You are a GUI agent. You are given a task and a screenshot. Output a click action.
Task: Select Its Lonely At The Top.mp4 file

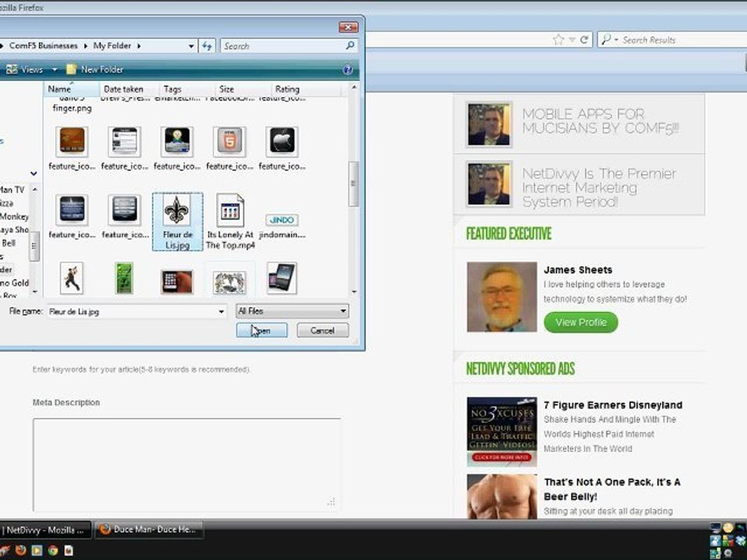click(x=230, y=222)
